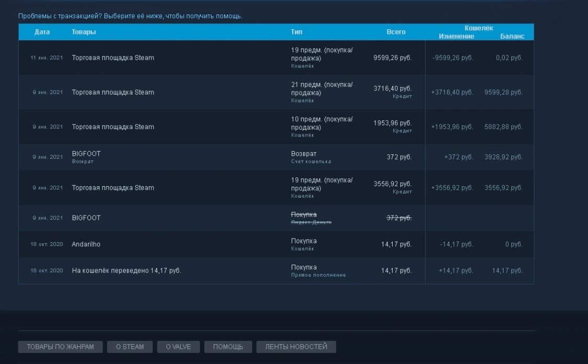This screenshot has height=364, width=588.
Task: Click the 18 окт. 2020 date beside Andarilho
Action: [x=47, y=244]
